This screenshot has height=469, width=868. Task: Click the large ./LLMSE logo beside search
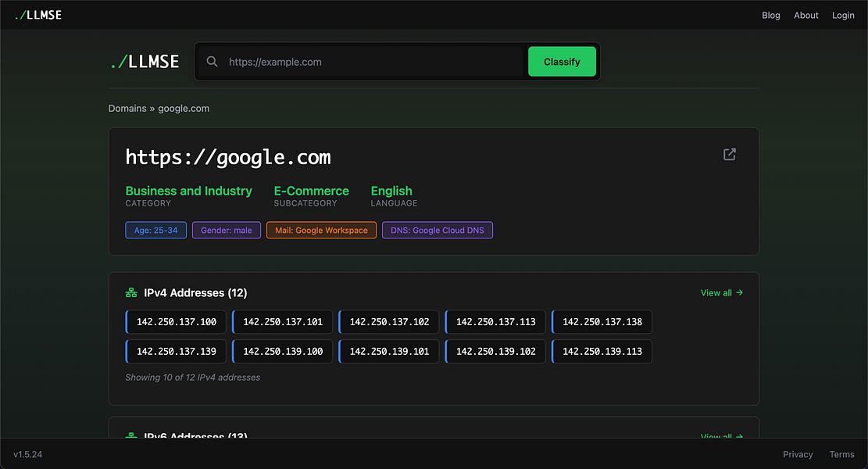tap(145, 62)
